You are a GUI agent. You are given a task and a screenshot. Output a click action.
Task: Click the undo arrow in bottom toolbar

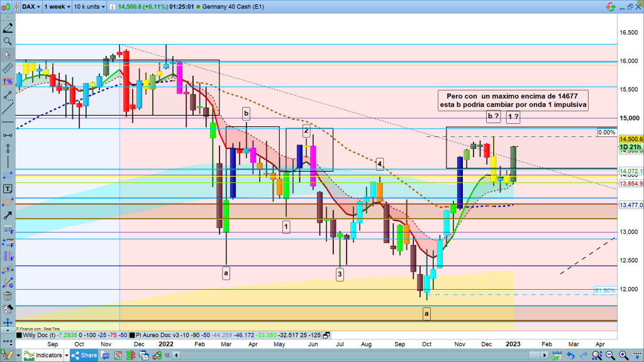pos(570,356)
